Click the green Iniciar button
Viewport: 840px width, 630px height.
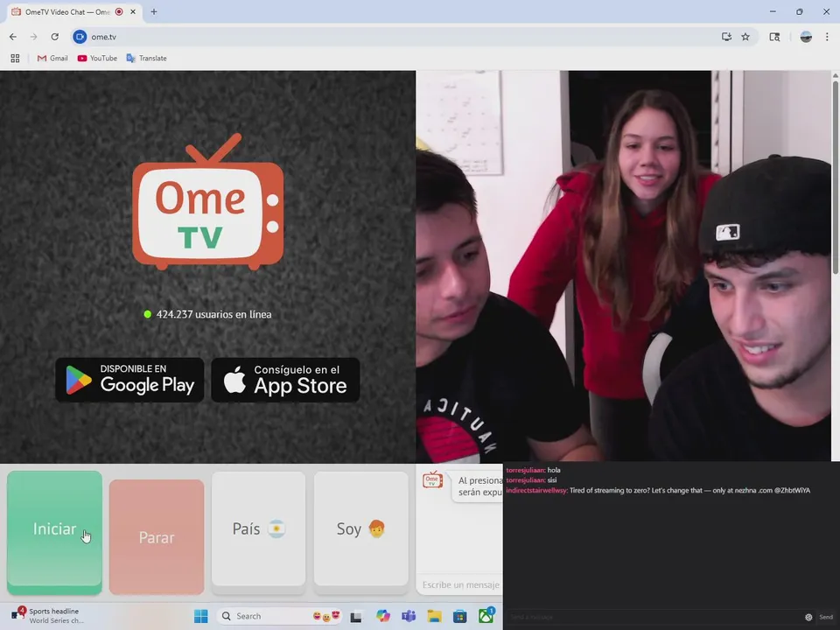pyautogui.click(x=54, y=533)
